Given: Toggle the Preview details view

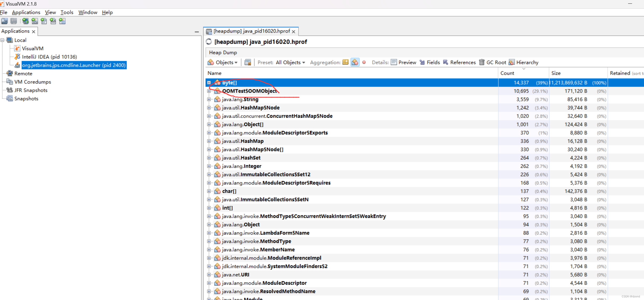Looking at the screenshot, I should [x=403, y=62].
